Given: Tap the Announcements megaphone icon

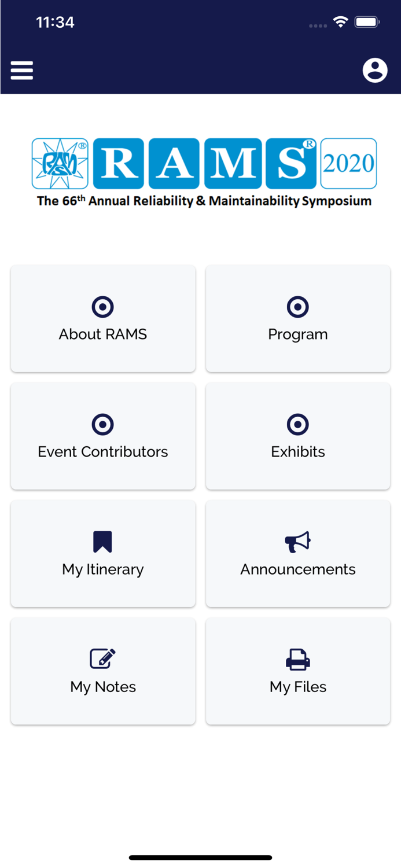Looking at the screenshot, I should (x=298, y=542).
